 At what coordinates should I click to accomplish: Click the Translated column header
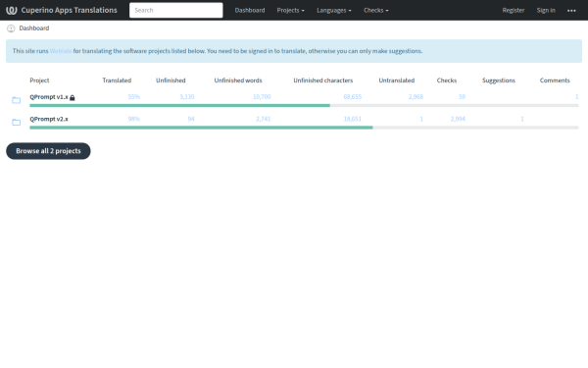pyautogui.click(x=117, y=80)
